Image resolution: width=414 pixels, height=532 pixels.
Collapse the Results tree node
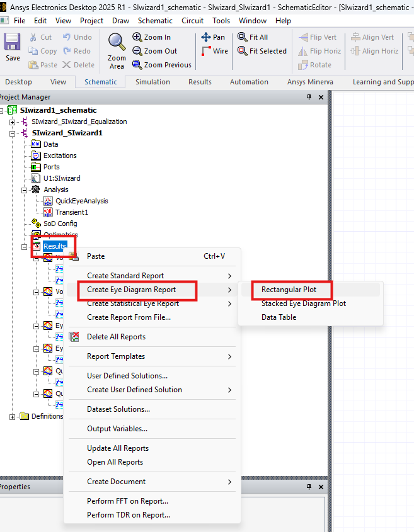[x=24, y=247]
